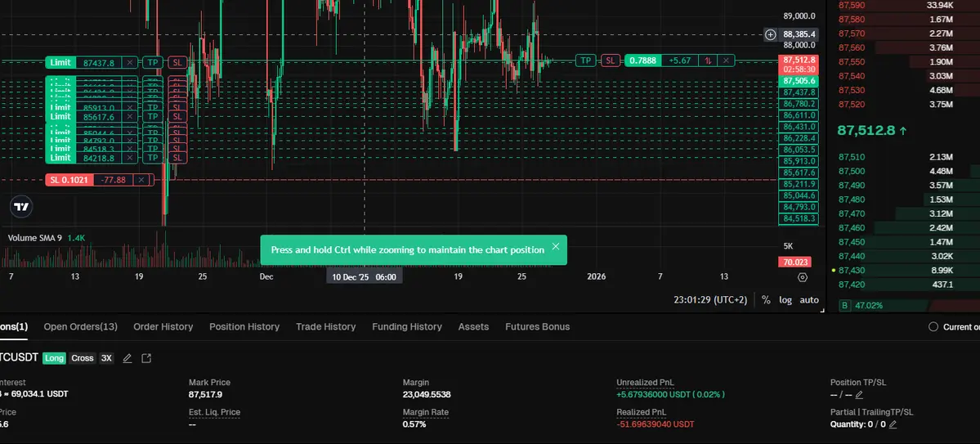Open the Futures Bonus tab
This screenshot has height=444, width=980.
pos(538,326)
